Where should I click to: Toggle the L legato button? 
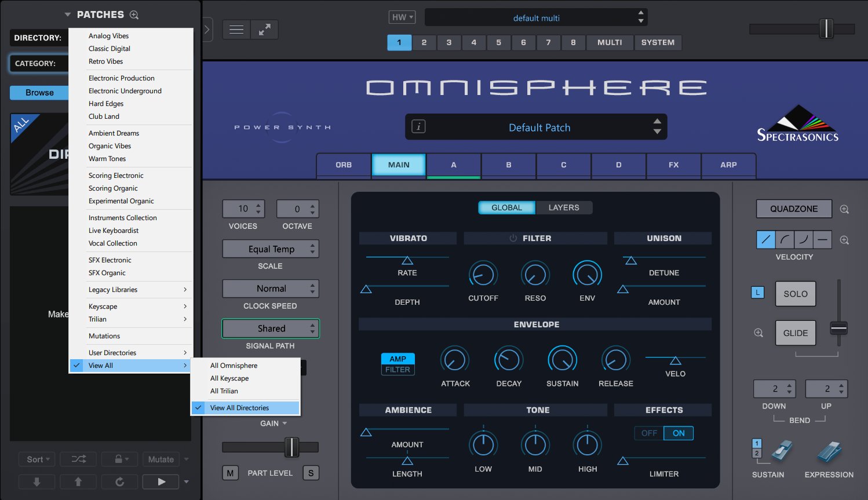pos(757,293)
